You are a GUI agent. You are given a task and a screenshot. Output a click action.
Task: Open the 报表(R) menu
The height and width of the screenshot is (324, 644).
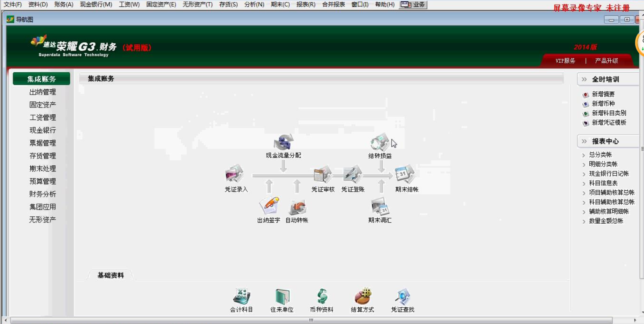coord(306,5)
